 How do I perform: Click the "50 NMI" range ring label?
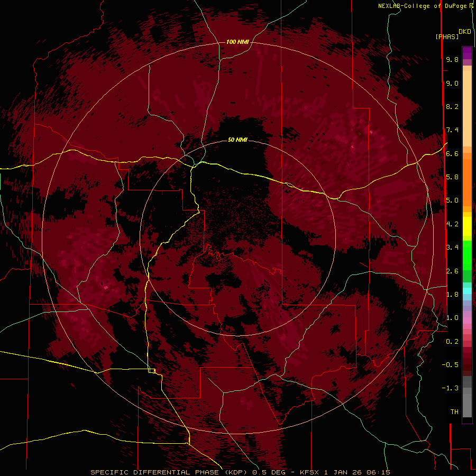[x=237, y=140]
